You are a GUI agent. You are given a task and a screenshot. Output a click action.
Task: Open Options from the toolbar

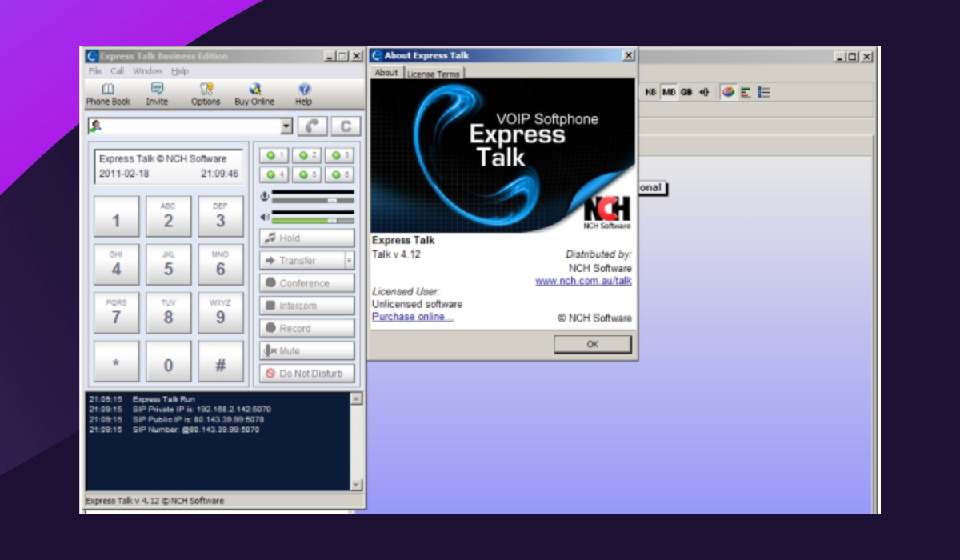tap(206, 94)
